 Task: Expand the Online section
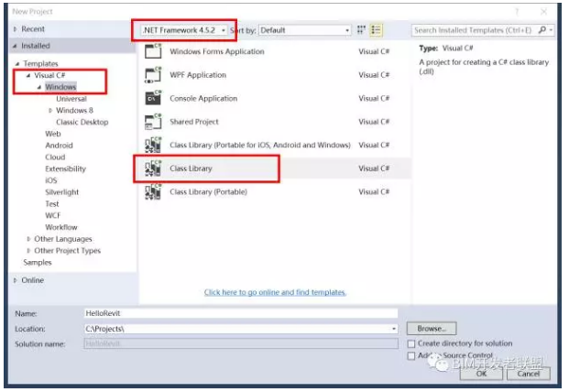(x=15, y=280)
